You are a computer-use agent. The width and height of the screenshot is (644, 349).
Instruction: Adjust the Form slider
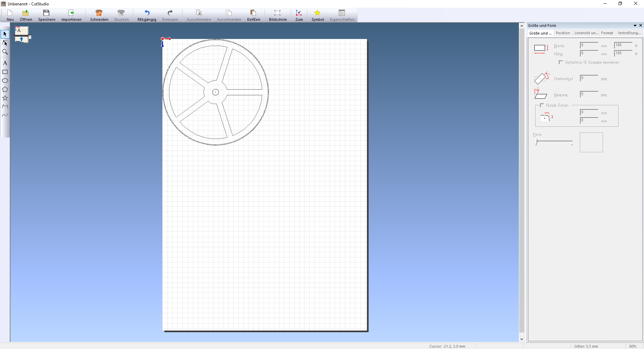(x=554, y=142)
